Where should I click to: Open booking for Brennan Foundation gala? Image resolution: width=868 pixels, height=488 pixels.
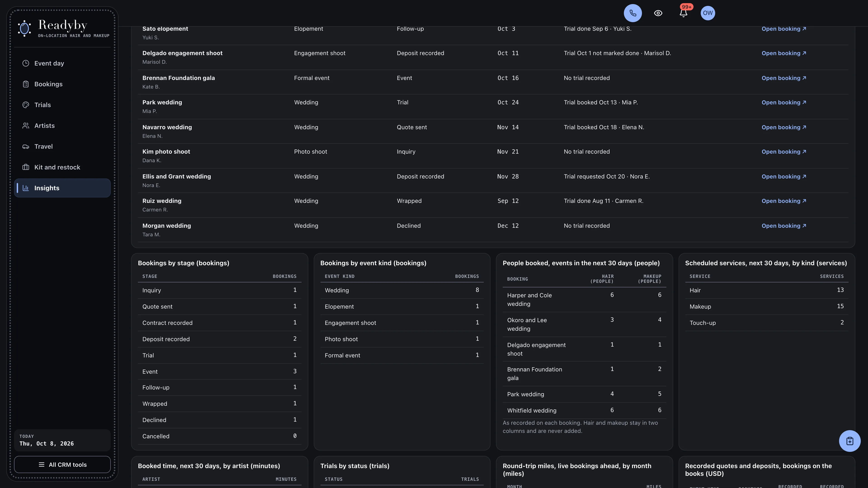coord(784,78)
